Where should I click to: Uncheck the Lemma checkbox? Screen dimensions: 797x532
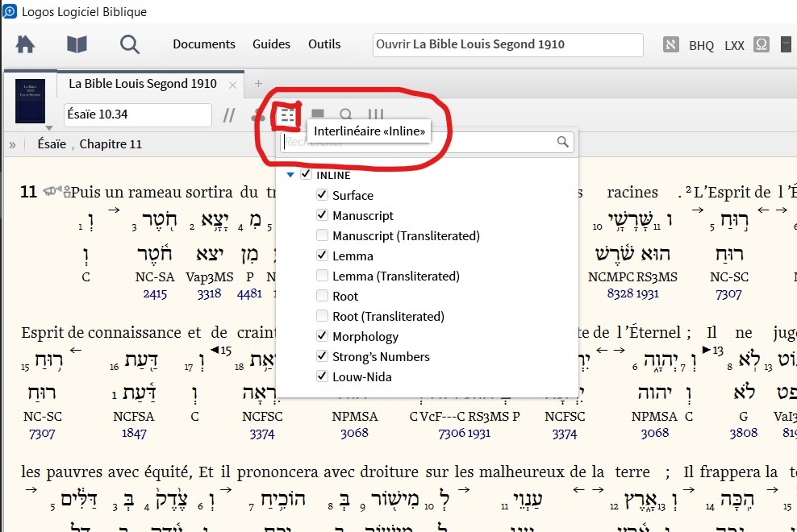tap(322, 255)
